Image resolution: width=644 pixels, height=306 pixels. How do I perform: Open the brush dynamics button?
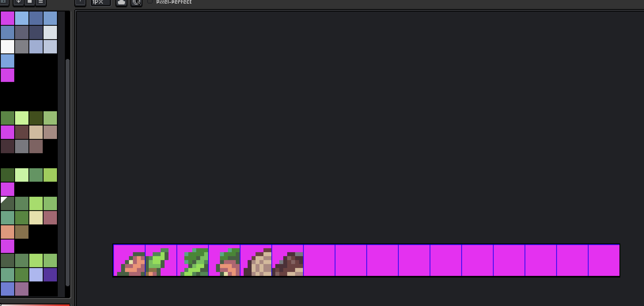(x=136, y=3)
